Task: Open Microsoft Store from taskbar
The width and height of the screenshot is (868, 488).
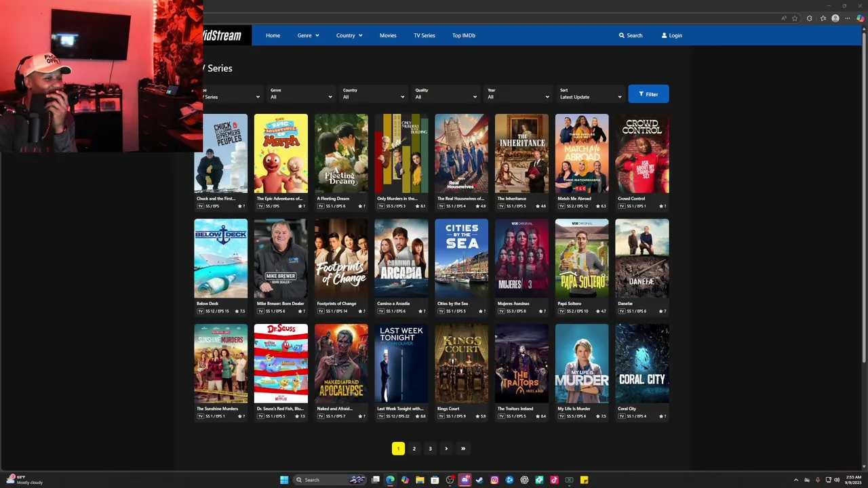Action: (x=435, y=480)
